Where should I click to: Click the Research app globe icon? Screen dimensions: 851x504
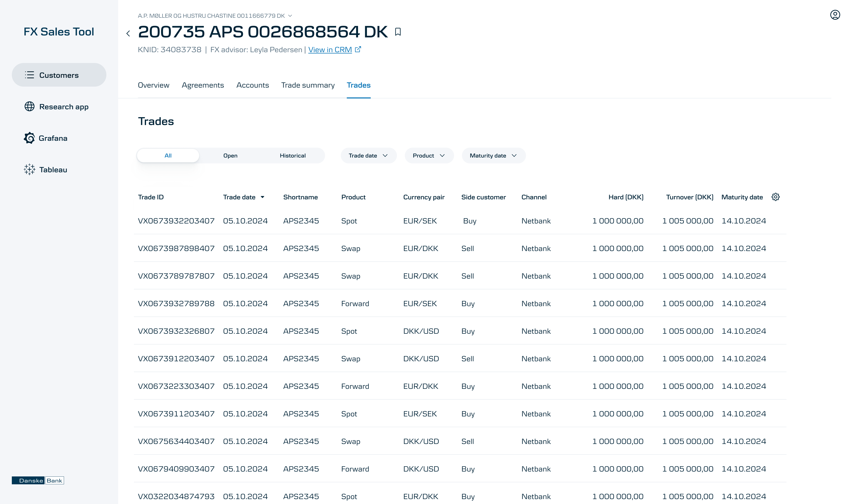pos(30,107)
